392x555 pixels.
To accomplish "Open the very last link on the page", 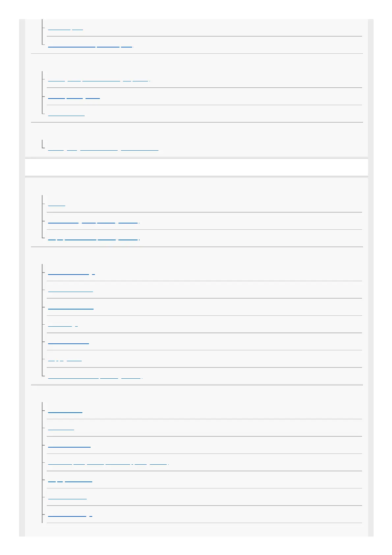I will pos(70,515).
